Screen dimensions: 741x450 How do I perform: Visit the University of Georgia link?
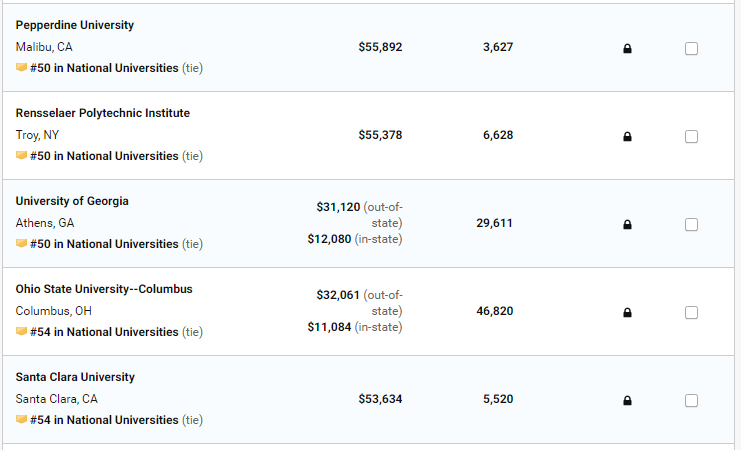72,201
